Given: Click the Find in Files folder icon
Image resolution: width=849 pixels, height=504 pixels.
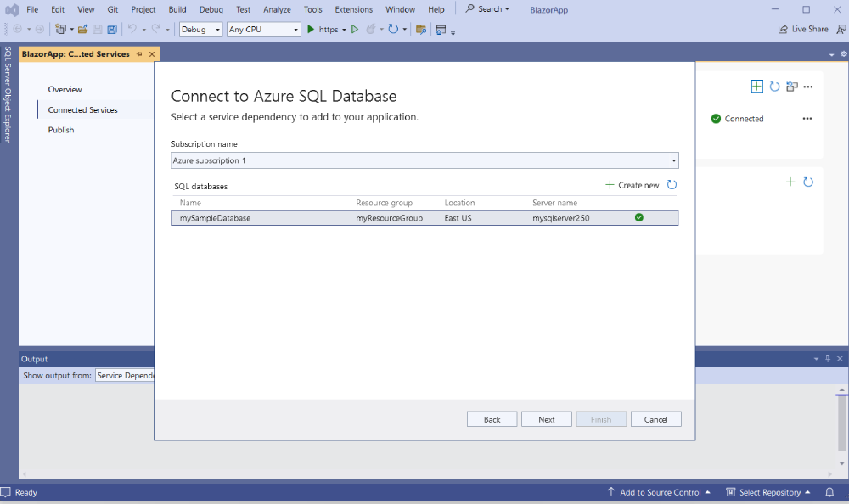Looking at the screenshot, I should pos(421,29).
